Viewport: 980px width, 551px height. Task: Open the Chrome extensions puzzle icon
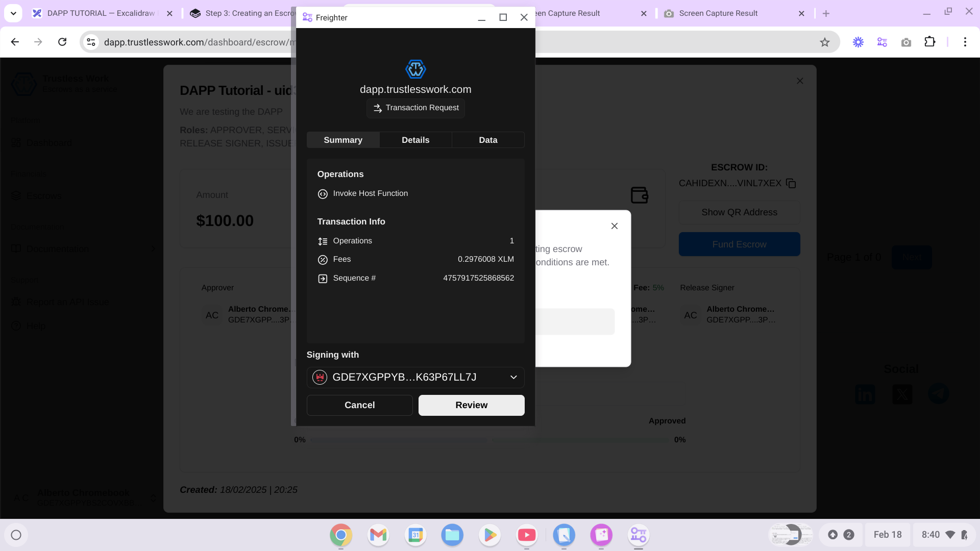point(930,42)
